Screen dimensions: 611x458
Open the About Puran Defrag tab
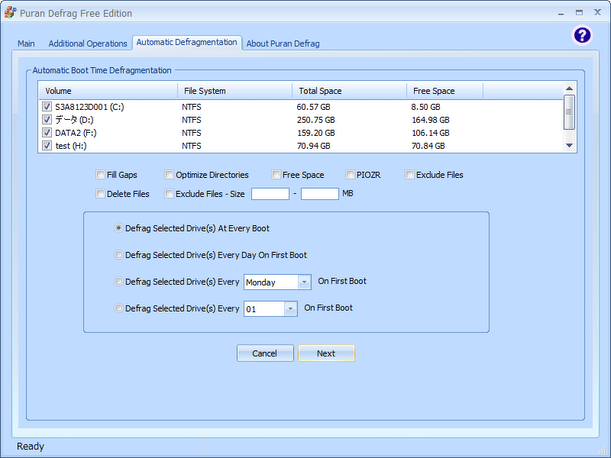pos(283,44)
